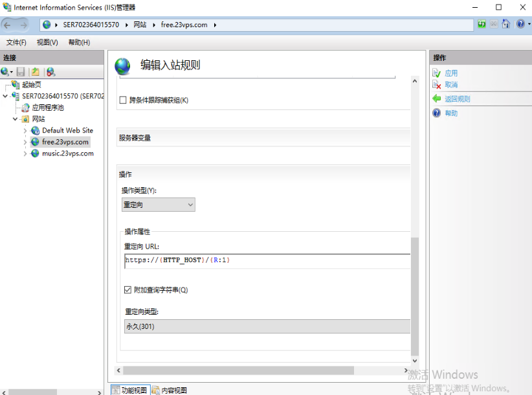Open the 操作类型 dropdown showing 重定向
Screen dimensions: 532x395
click(159, 205)
